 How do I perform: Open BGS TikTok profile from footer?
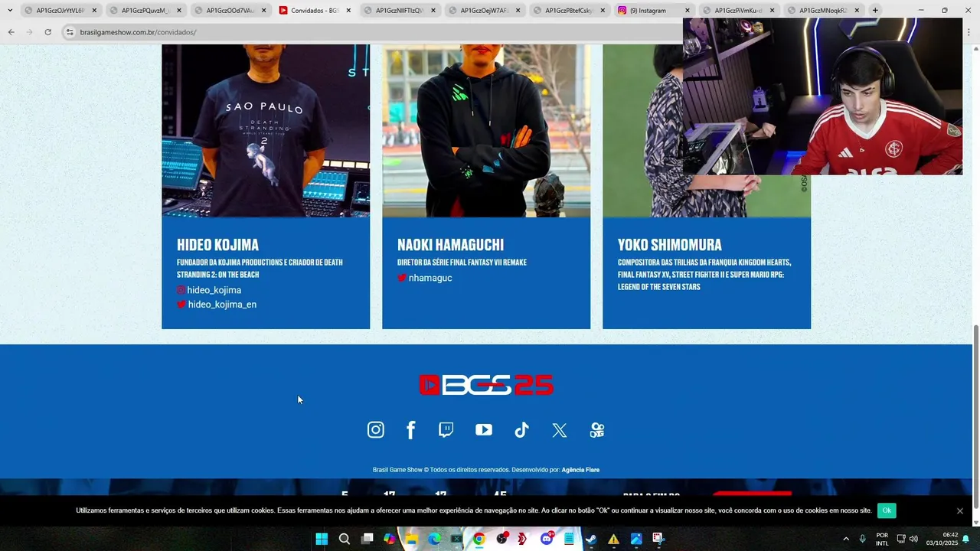pos(521,430)
